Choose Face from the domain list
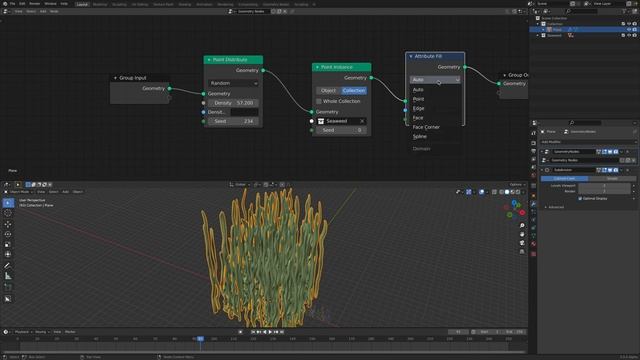Image resolution: width=640 pixels, height=360 pixels. coord(418,118)
